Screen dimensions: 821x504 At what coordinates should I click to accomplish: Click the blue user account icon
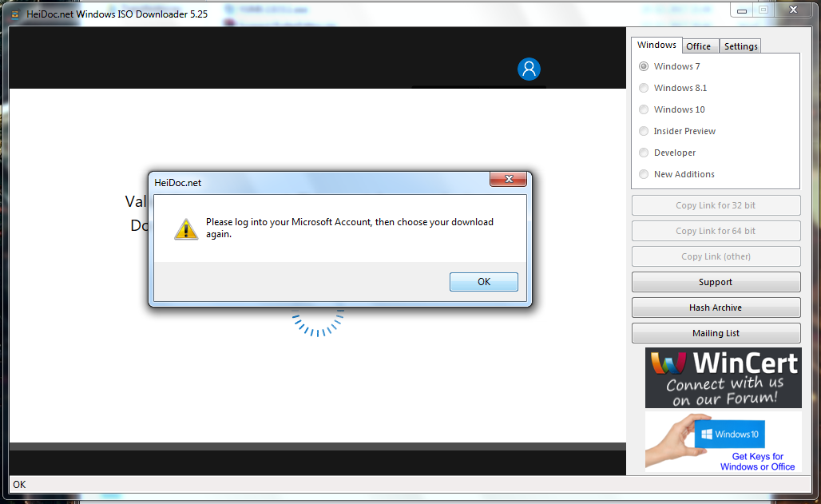click(529, 69)
